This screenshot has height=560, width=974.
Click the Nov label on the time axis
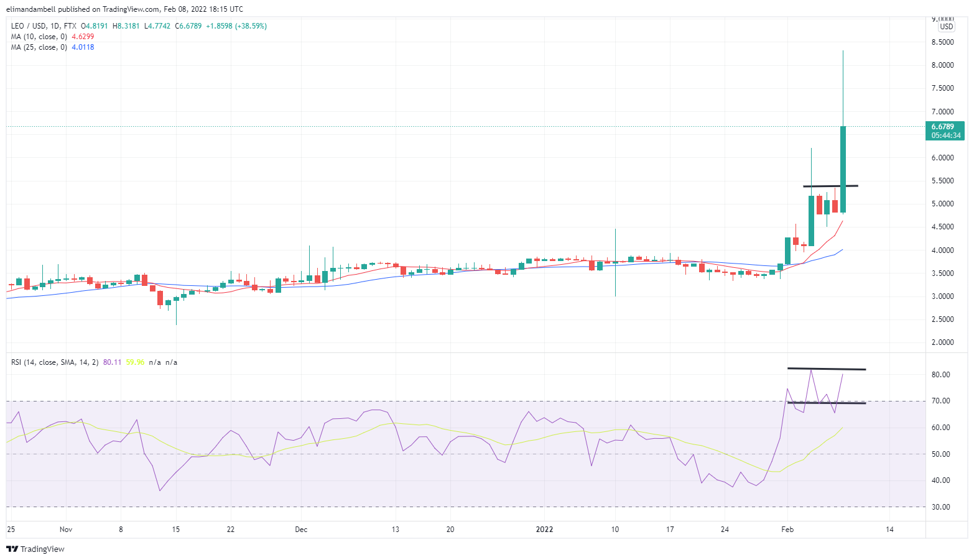[66, 530]
